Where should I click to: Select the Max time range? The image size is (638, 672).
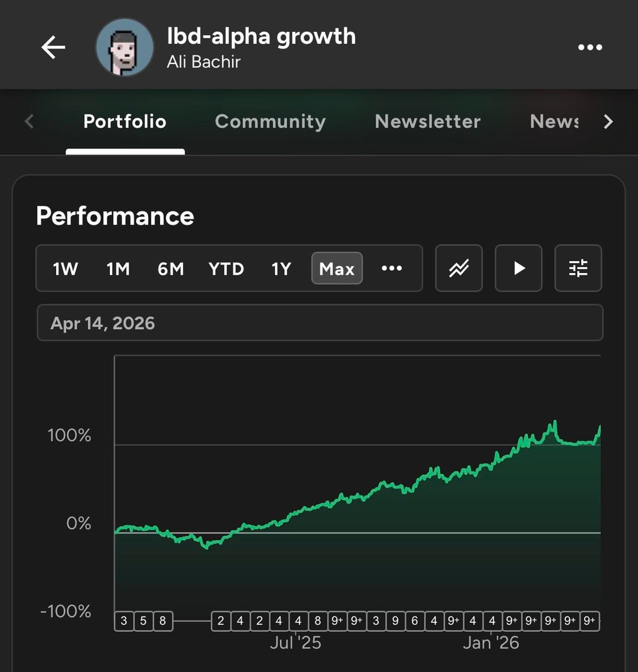pos(337,269)
